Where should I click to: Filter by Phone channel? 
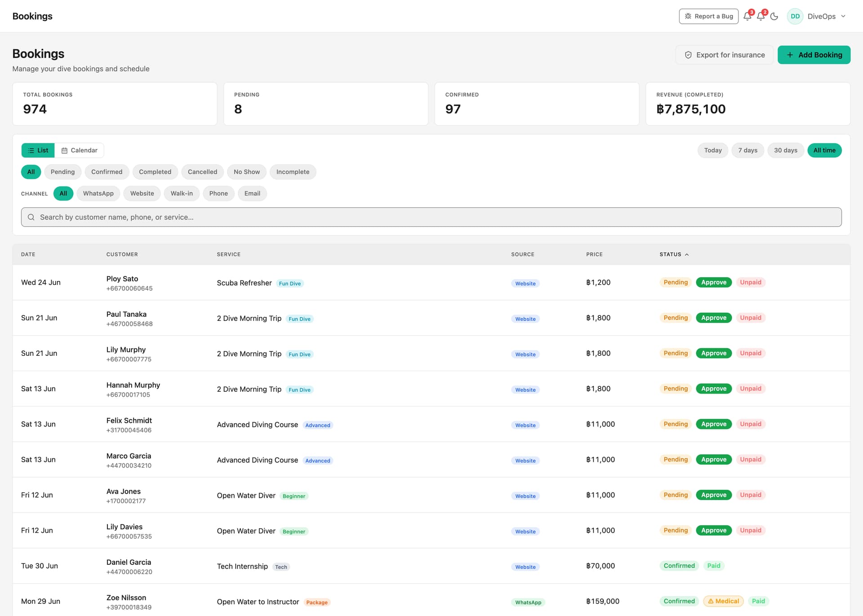pos(218,194)
